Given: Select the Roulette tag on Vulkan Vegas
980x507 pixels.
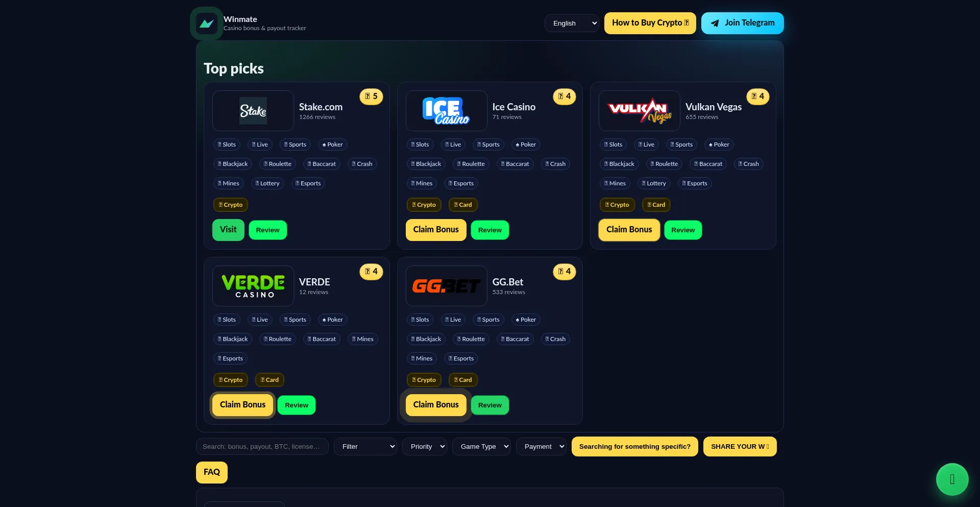Looking at the screenshot, I should click(x=665, y=164).
